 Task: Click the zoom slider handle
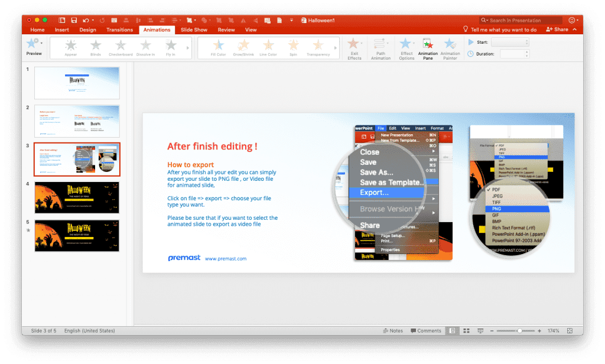[x=520, y=331]
